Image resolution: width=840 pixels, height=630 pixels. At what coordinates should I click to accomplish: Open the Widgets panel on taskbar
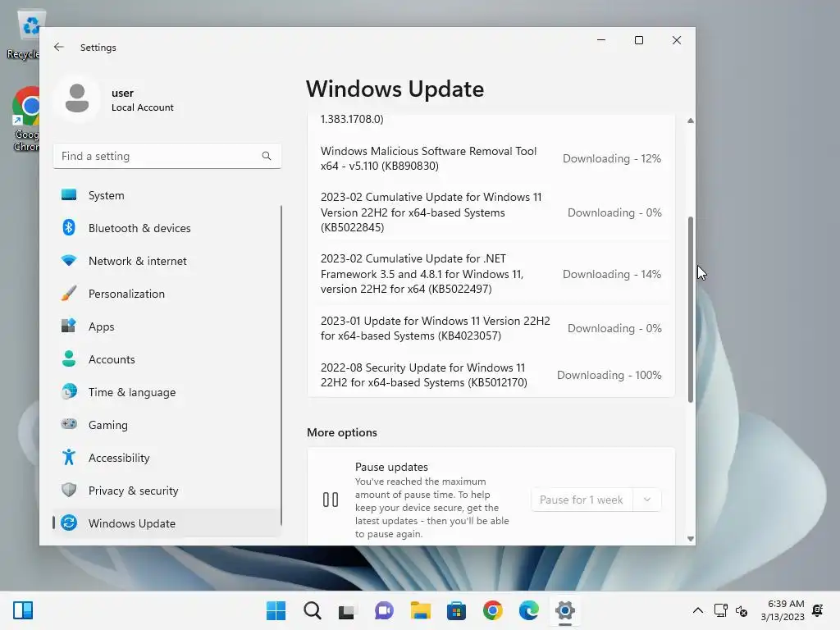click(23, 610)
